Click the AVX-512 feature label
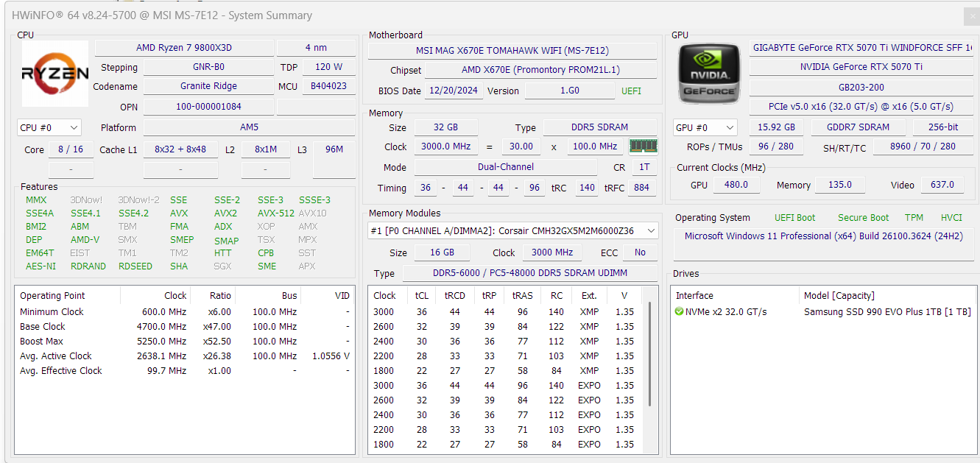This screenshot has height=463, width=980. pyautogui.click(x=276, y=213)
